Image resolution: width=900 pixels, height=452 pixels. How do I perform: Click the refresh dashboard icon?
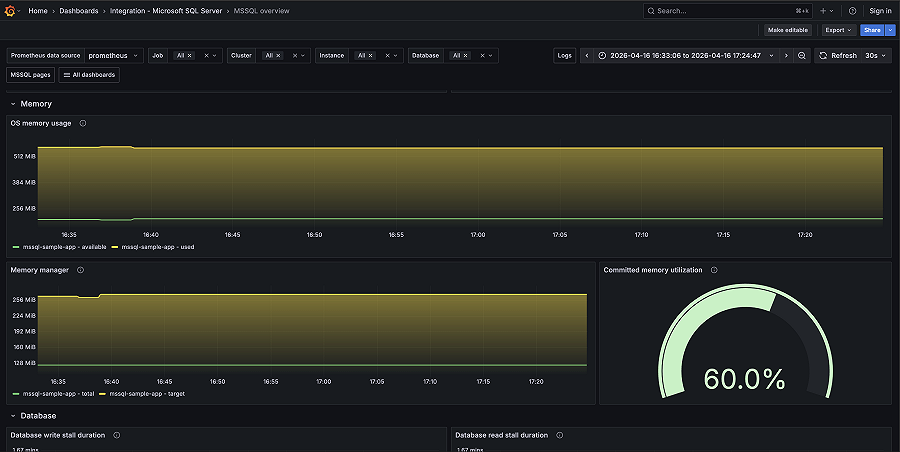point(823,56)
